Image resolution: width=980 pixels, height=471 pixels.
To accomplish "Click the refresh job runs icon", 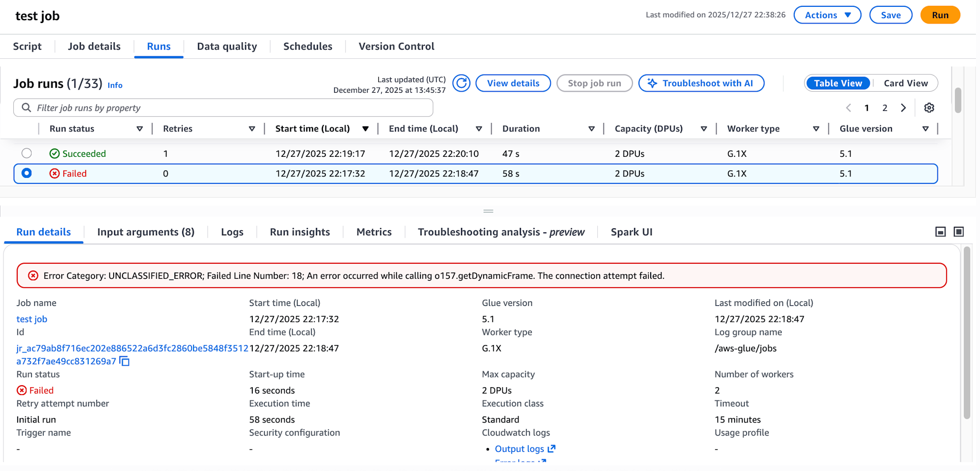I will (461, 83).
